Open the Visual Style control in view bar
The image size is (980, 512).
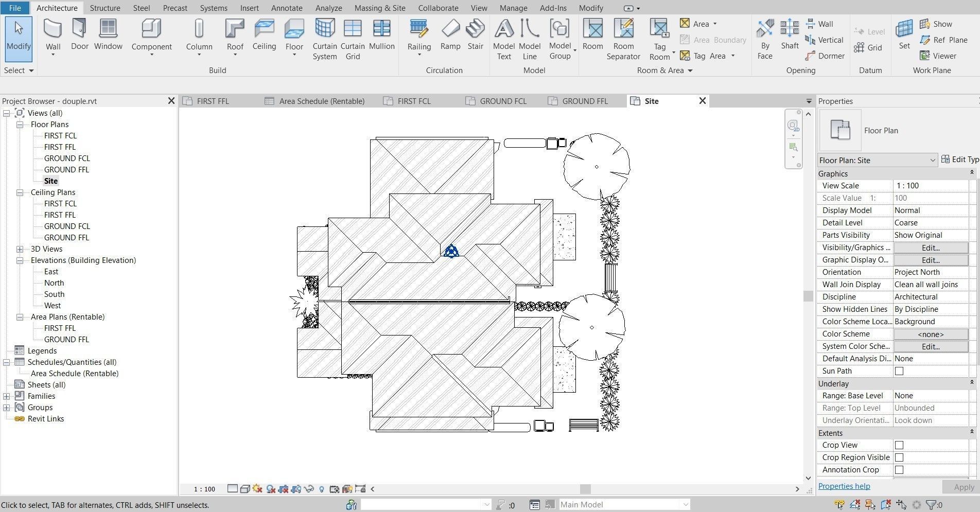pyautogui.click(x=245, y=489)
